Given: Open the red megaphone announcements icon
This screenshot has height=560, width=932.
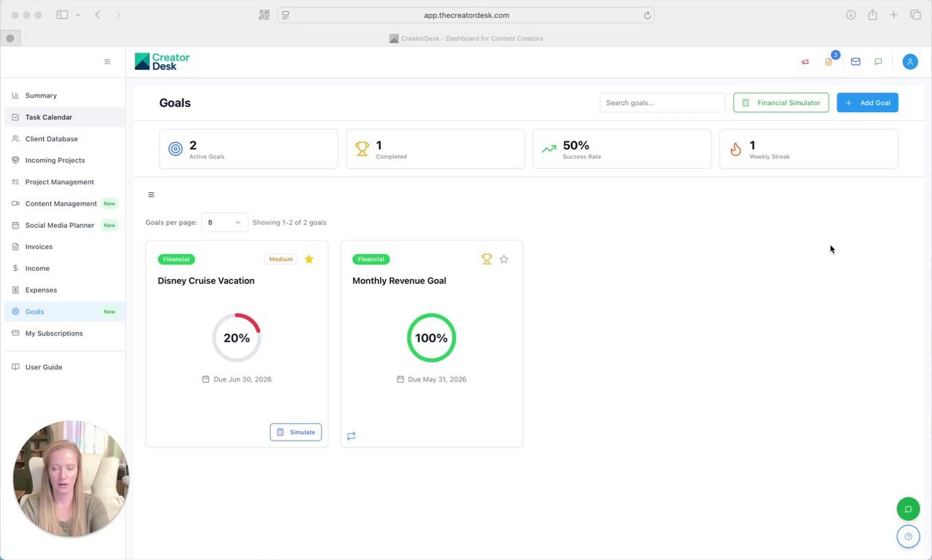Looking at the screenshot, I should 805,62.
